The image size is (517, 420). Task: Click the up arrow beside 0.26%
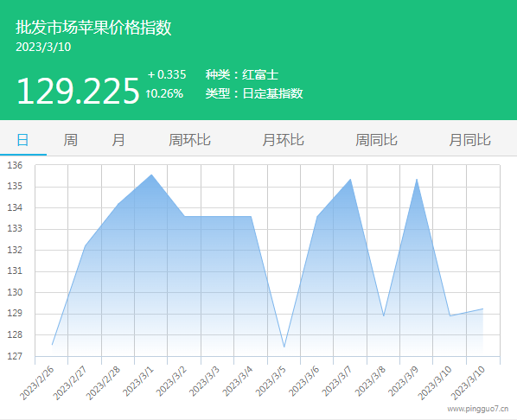click(x=149, y=94)
